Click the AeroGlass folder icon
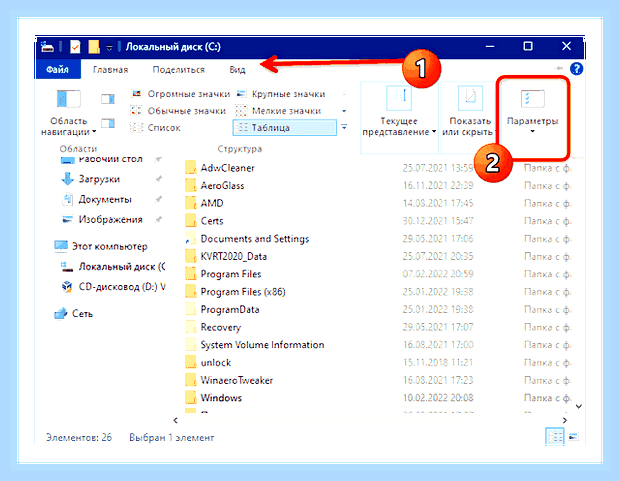620x481 pixels. (191, 186)
